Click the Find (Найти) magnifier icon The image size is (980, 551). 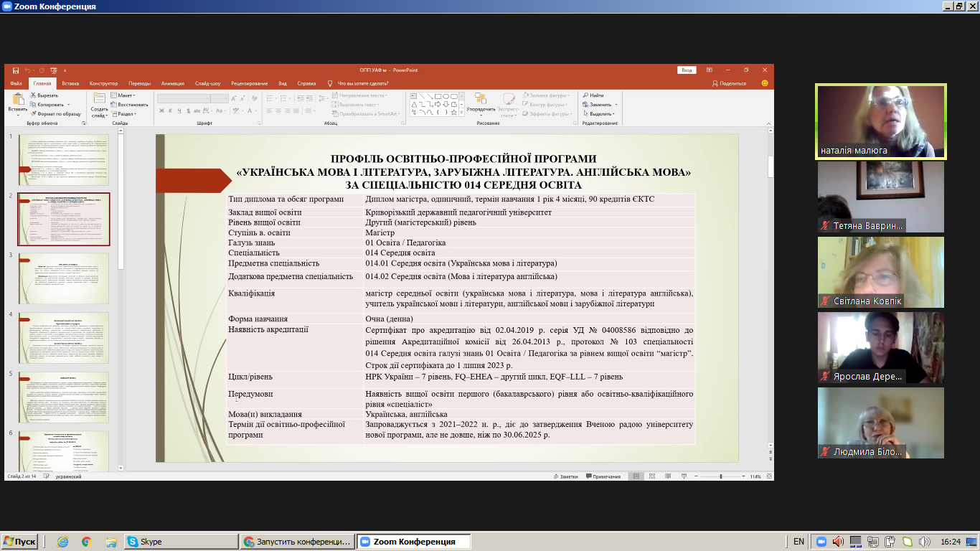point(585,95)
